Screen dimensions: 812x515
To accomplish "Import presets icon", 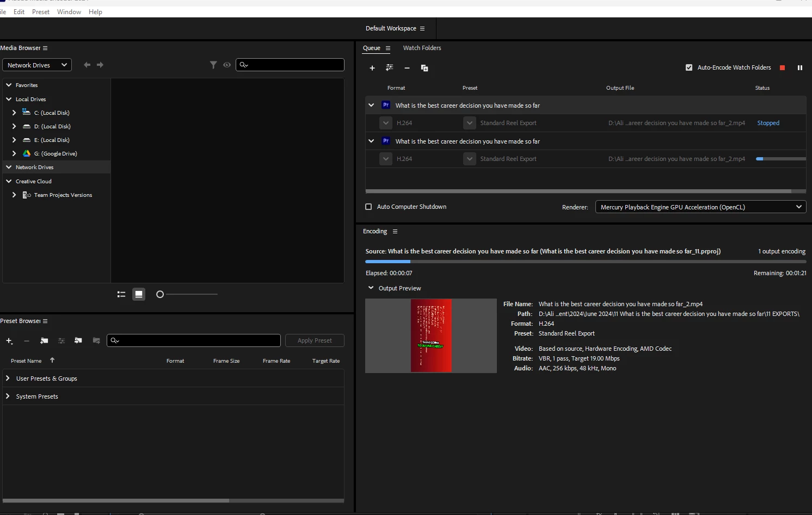I will pos(78,340).
